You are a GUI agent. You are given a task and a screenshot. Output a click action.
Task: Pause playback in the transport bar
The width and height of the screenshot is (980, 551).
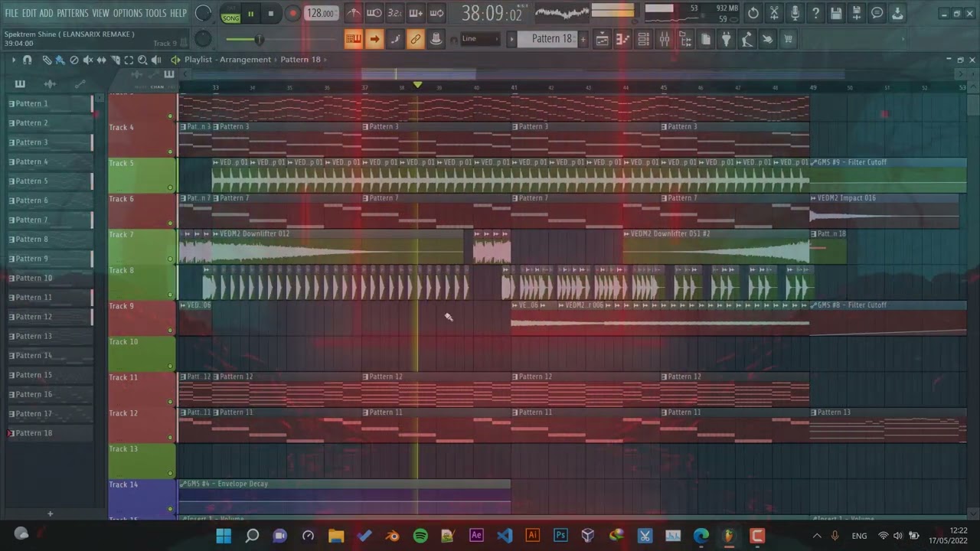pos(250,13)
